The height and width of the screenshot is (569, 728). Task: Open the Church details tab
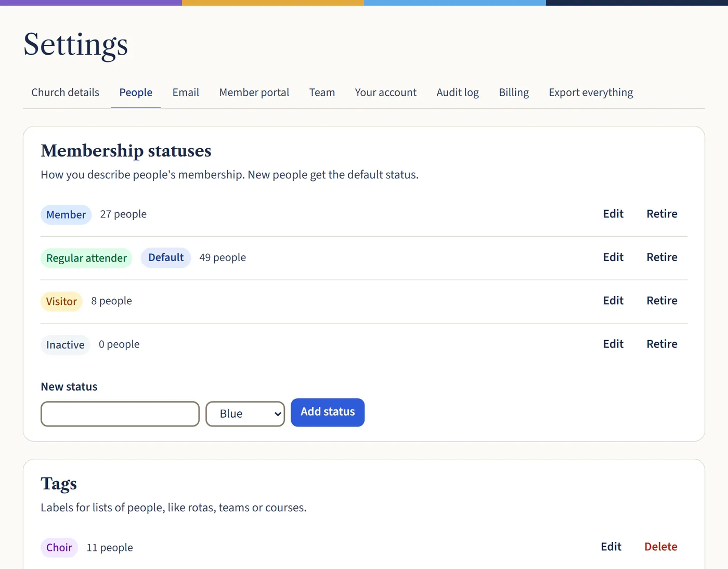point(65,93)
